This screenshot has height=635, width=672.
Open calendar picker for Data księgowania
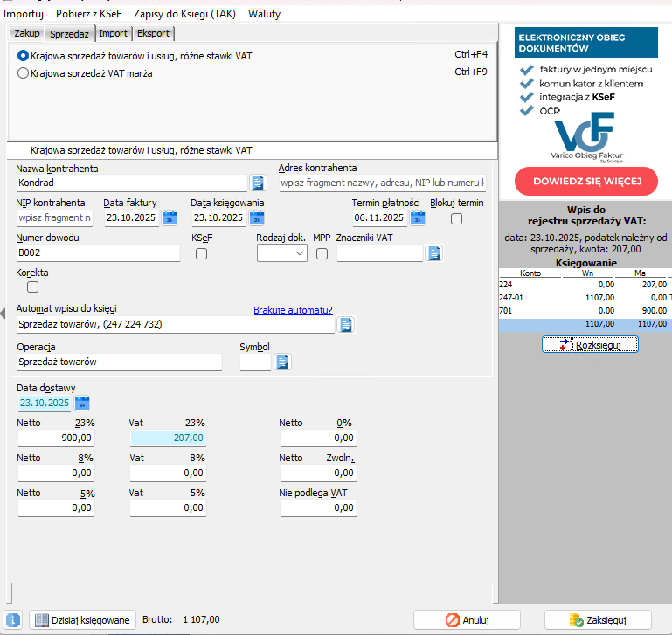[256, 217]
